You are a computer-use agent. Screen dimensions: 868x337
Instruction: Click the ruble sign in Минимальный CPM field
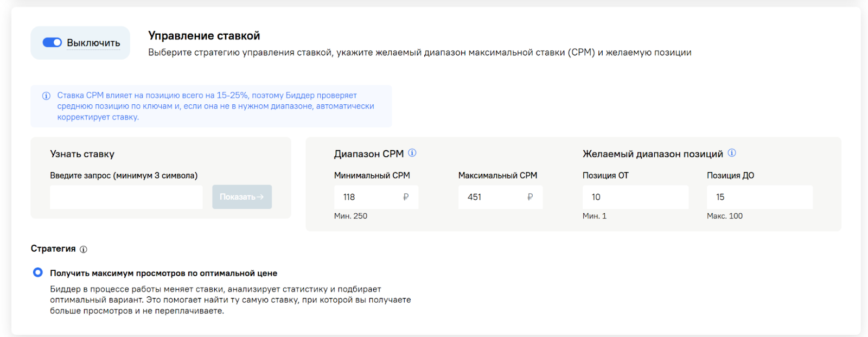click(x=406, y=197)
